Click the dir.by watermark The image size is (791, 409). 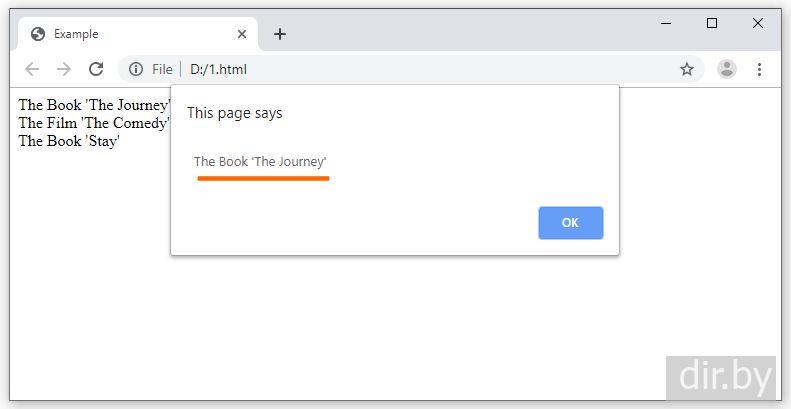[x=724, y=376]
